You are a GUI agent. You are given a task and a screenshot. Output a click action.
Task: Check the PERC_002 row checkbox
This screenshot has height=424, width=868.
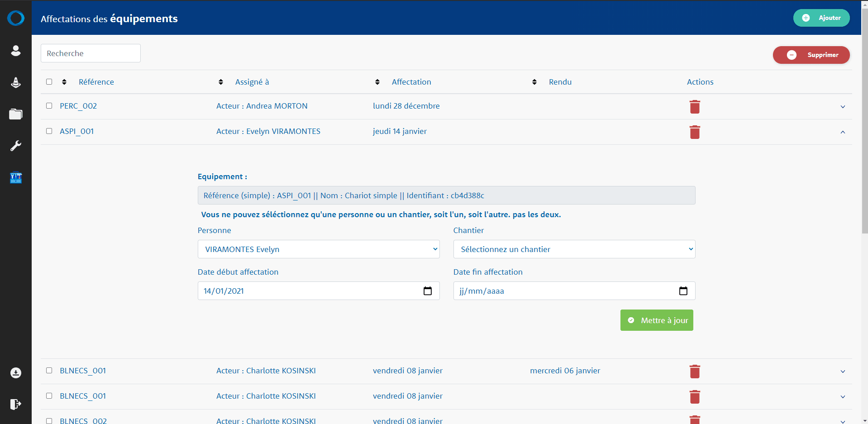point(49,106)
